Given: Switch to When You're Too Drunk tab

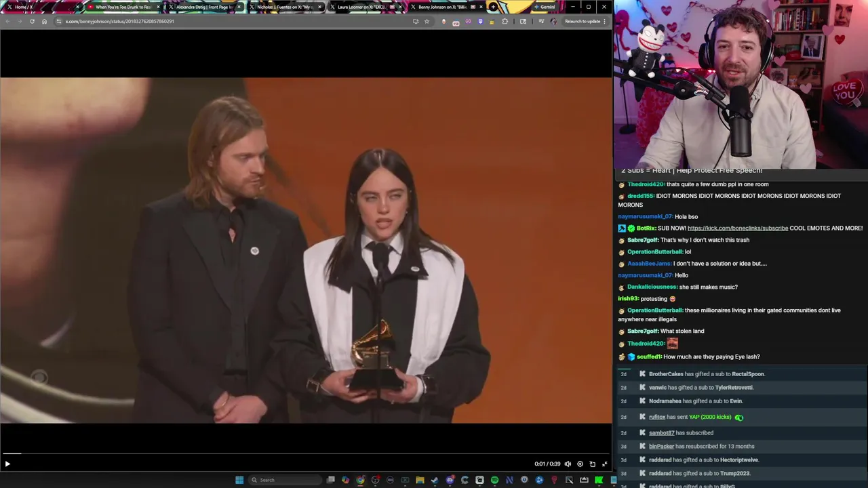Looking at the screenshot, I should click(123, 7).
